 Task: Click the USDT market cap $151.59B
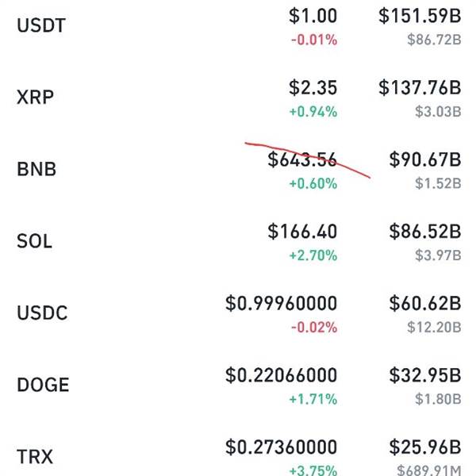point(420,16)
